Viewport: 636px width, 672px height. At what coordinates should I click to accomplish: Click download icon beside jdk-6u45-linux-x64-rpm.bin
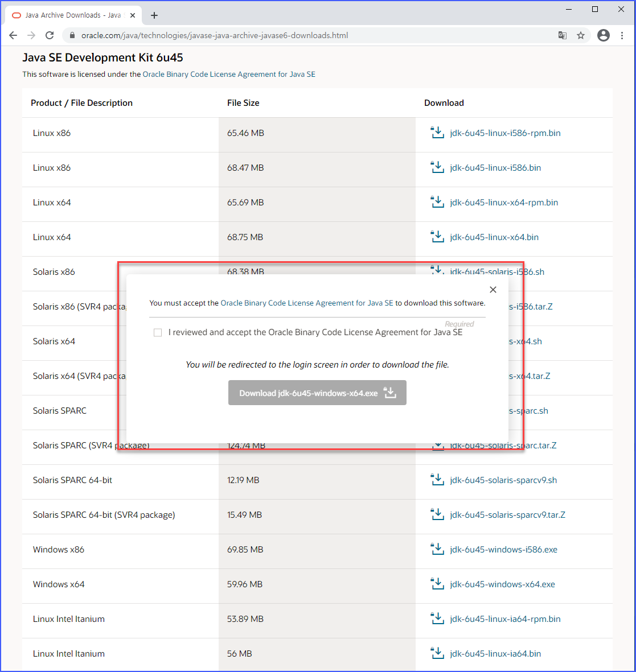click(x=437, y=203)
